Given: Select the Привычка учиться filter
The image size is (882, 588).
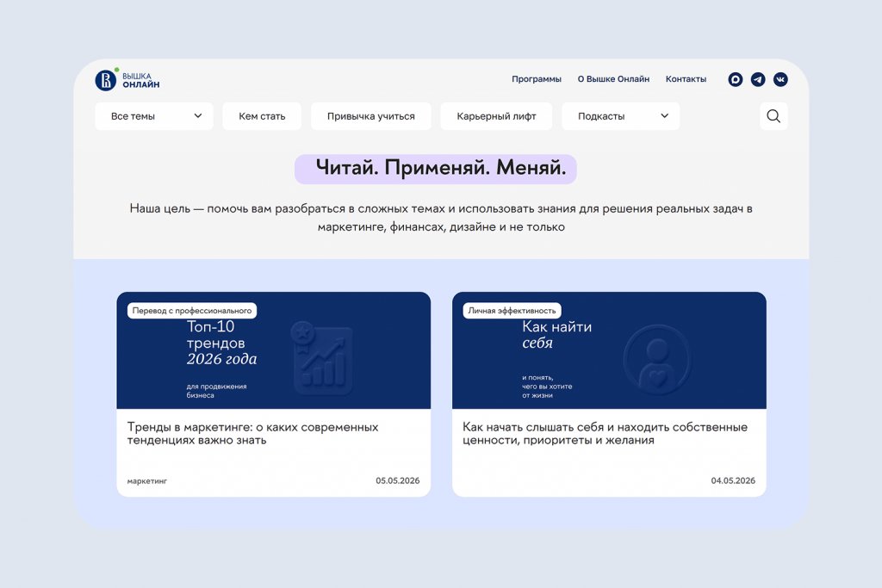Looking at the screenshot, I should point(370,116).
